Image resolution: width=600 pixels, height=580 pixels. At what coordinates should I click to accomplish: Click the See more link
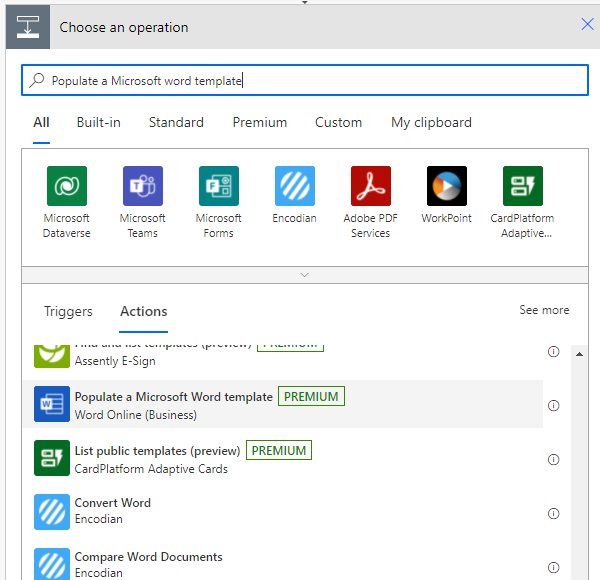(x=544, y=310)
